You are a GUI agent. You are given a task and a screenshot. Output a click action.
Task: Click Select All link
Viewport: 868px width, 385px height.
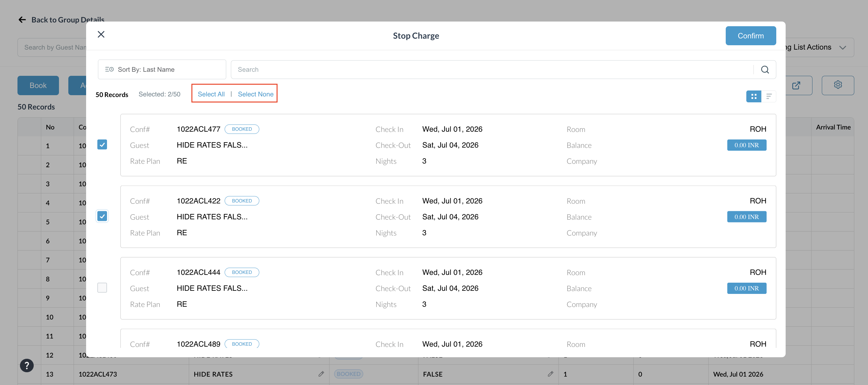click(x=211, y=94)
